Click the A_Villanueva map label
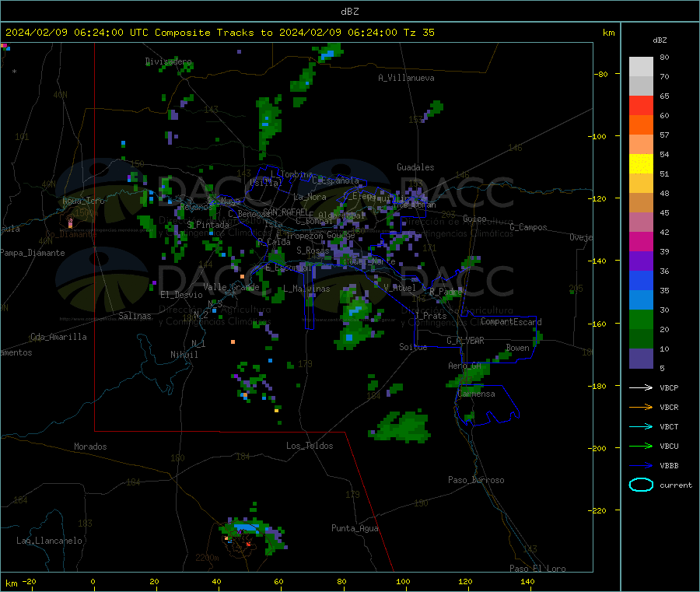Viewport: 700px width, 592px height. (406, 78)
